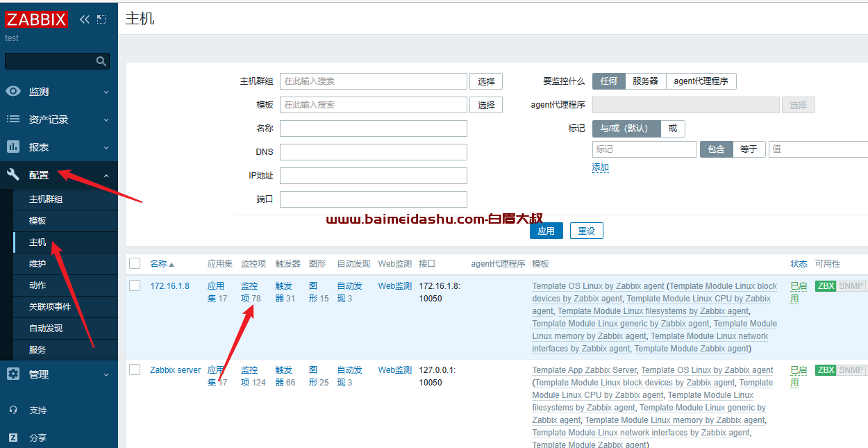Click 添加 link to add tag filter
Image resolution: width=868 pixels, height=448 pixels.
601,167
